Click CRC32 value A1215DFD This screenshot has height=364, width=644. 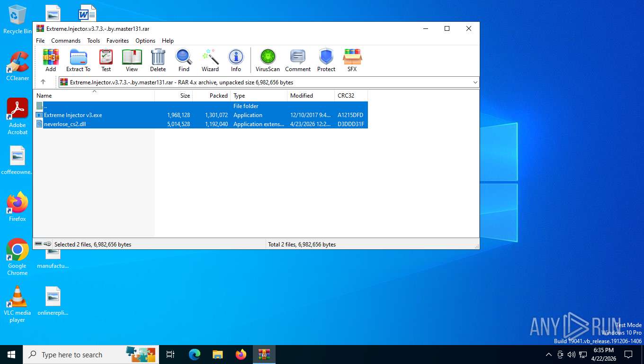pos(350,115)
